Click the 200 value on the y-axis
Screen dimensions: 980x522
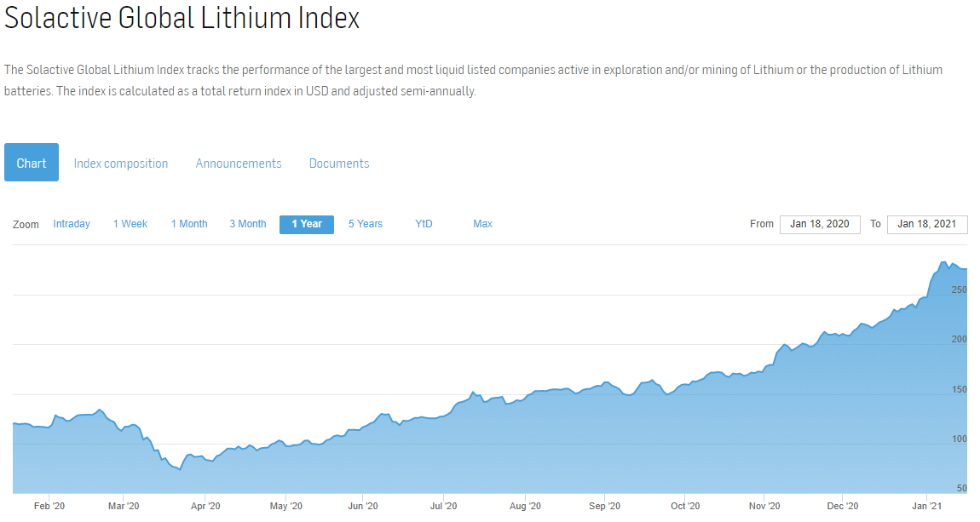959,339
